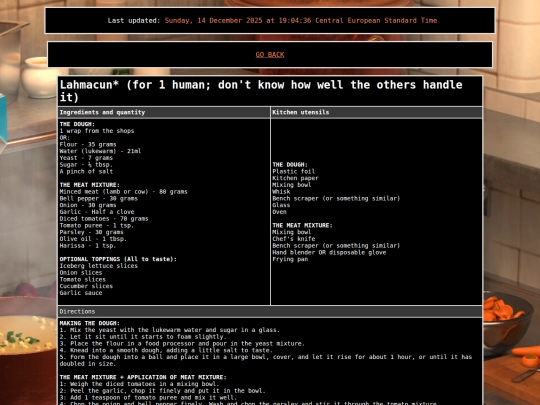Click dough step 4 about kneading

[x=166, y=350]
